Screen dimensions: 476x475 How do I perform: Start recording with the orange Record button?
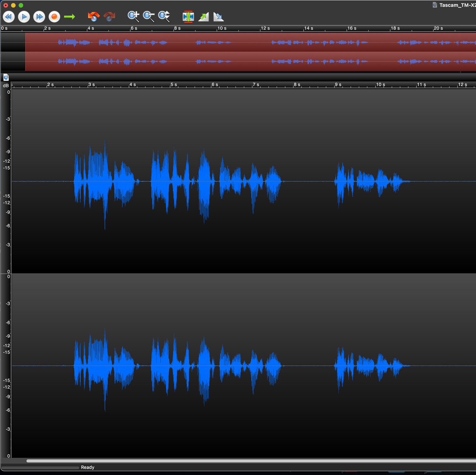(x=54, y=17)
